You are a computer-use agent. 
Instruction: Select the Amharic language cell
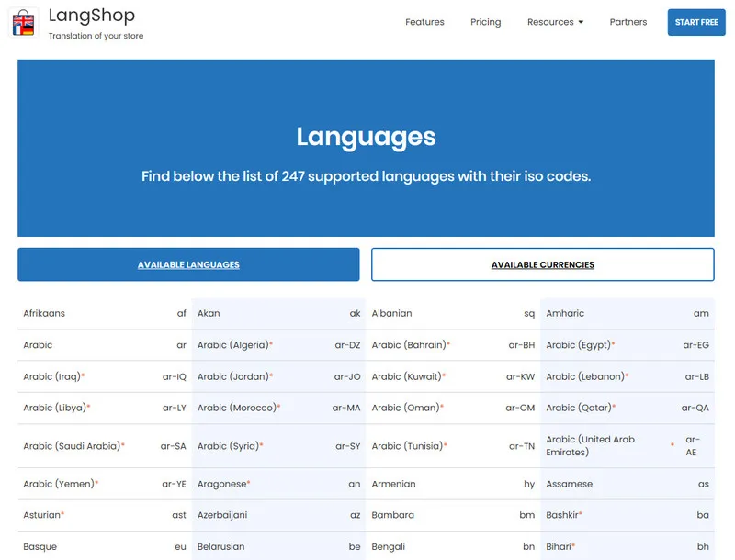coord(628,313)
